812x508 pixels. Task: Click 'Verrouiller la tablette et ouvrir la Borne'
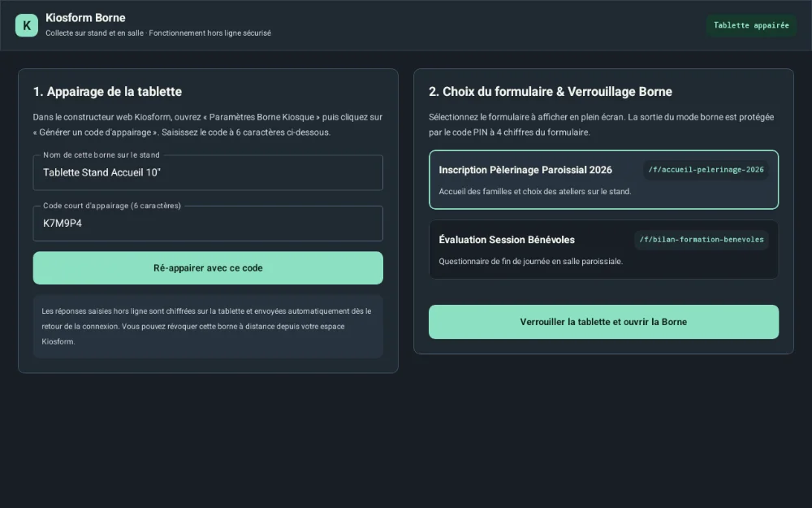603,322
